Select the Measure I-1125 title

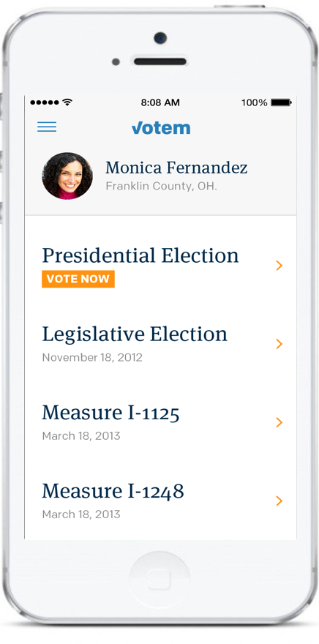(x=111, y=413)
